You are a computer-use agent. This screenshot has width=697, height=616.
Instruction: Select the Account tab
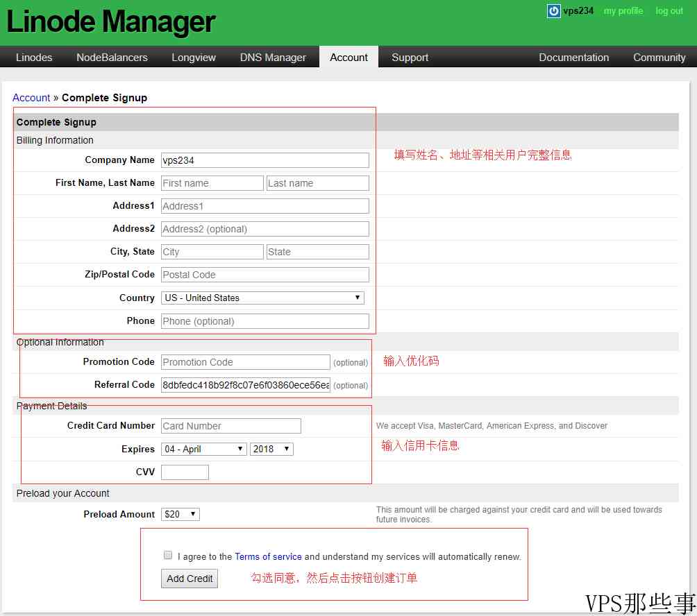[349, 58]
